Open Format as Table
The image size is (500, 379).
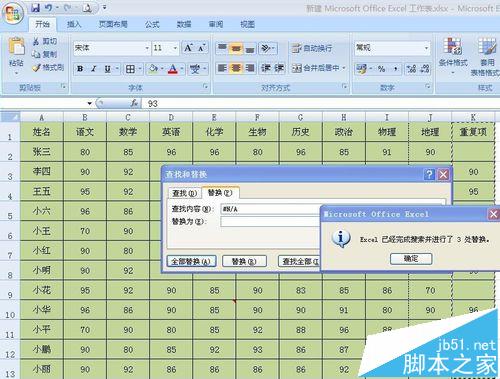pos(485,57)
